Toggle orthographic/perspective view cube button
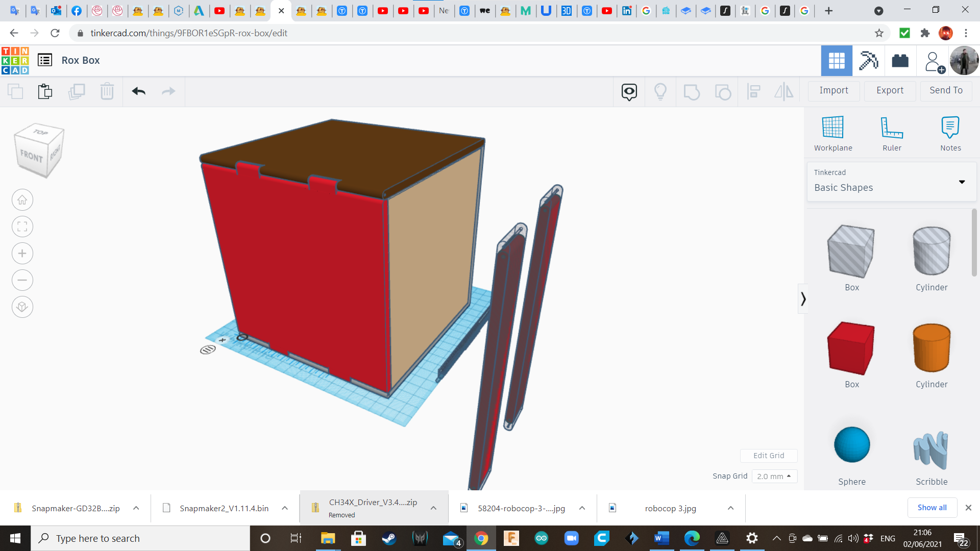This screenshot has width=980, height=551. tap(22, 307)
